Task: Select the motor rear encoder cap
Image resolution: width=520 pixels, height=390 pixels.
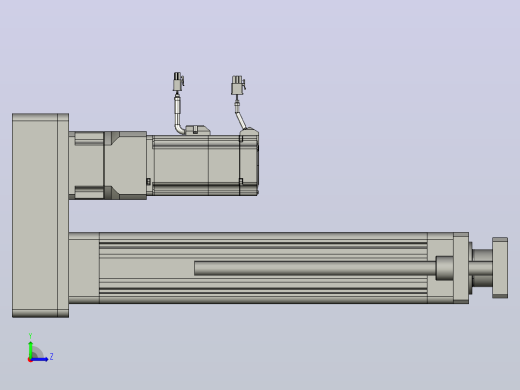Action: [249, 163]
